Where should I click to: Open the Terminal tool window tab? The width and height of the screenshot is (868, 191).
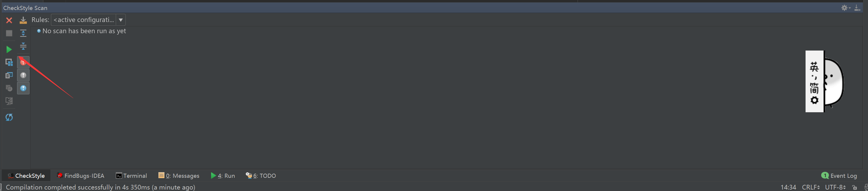(x=131, y=175)
